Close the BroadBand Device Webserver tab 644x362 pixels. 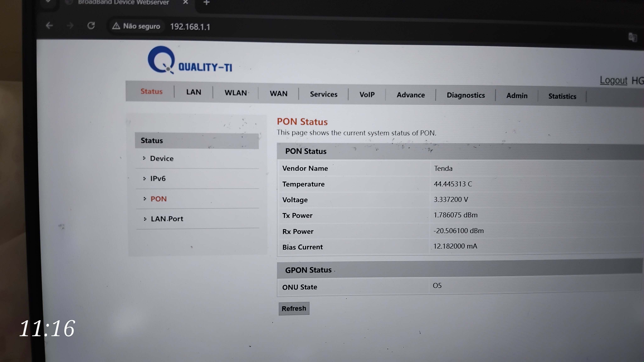[x=186, y=2]
